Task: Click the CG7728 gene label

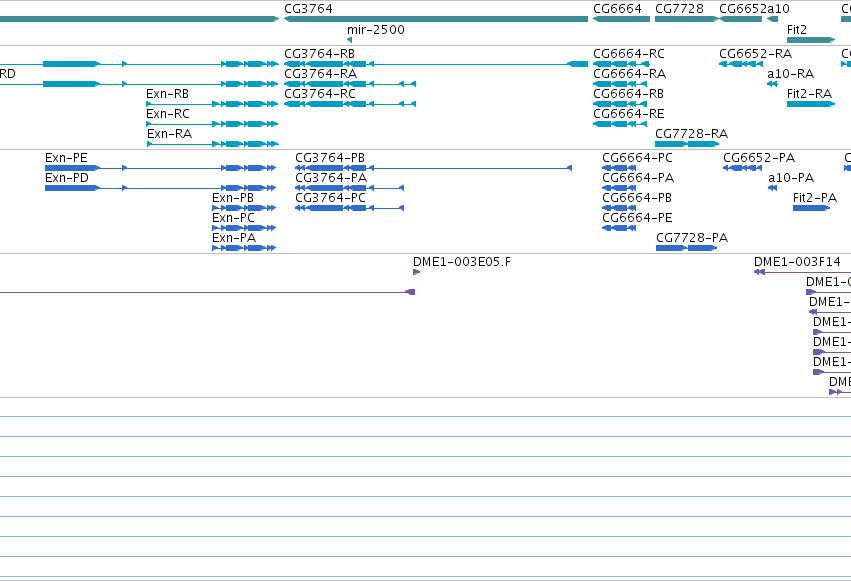Action: pos(679,9)
